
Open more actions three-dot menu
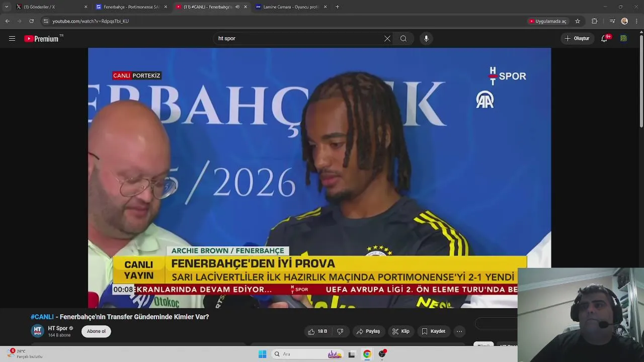[459, 331]
